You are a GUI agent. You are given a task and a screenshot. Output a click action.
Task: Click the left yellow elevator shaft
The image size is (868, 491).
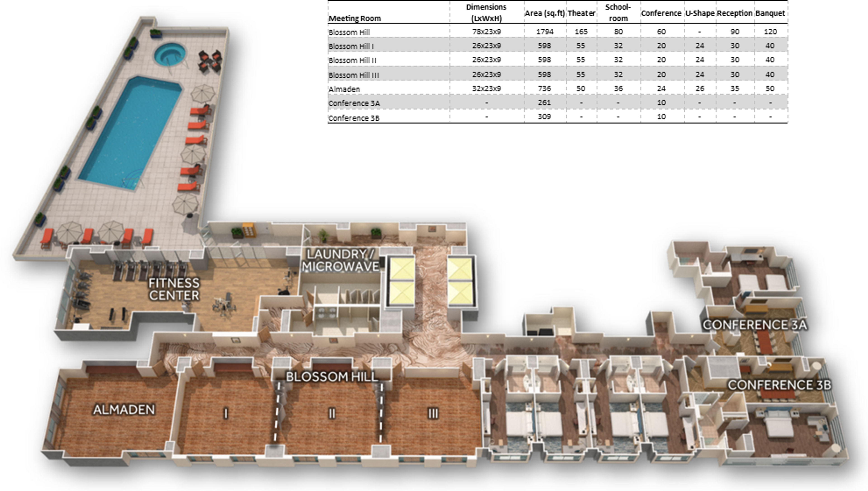point(401,281)
